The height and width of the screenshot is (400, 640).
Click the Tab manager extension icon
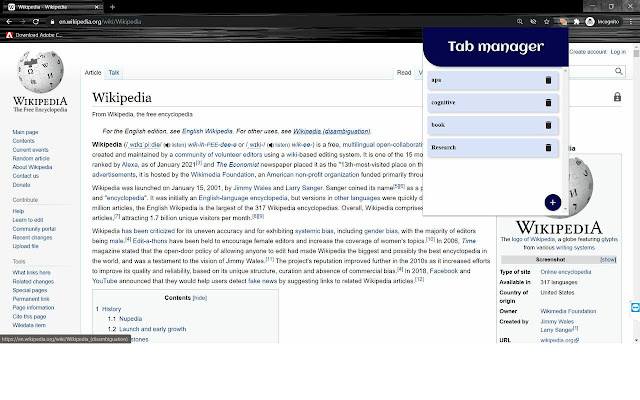pyautogui.click(x=563, y=22)
